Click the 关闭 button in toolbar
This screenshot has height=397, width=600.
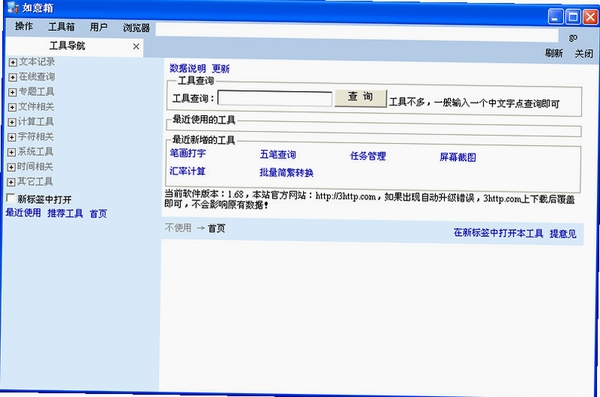pyautogui.click(x=584, y=54)
